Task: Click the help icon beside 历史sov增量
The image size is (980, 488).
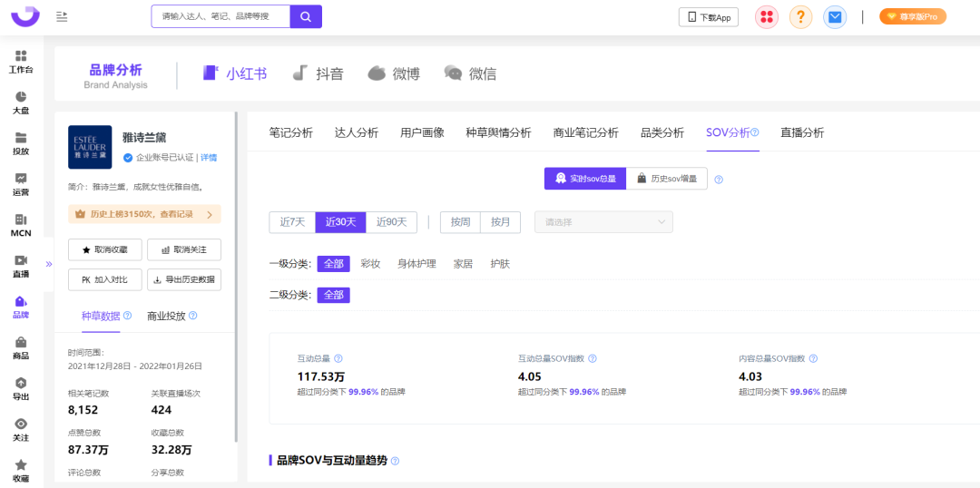Action: [719, 180]
